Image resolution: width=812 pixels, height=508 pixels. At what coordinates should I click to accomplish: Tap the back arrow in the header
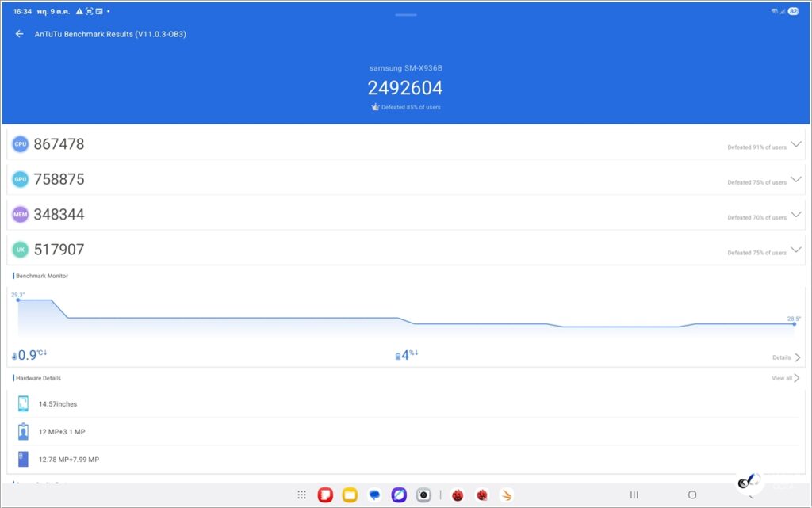coord(20,34)
